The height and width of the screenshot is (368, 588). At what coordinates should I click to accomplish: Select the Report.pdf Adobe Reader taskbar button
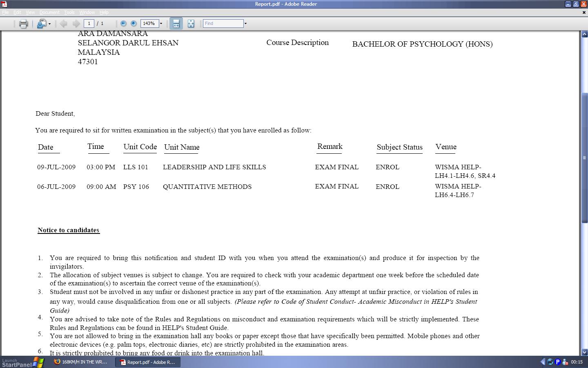(147, 362)
